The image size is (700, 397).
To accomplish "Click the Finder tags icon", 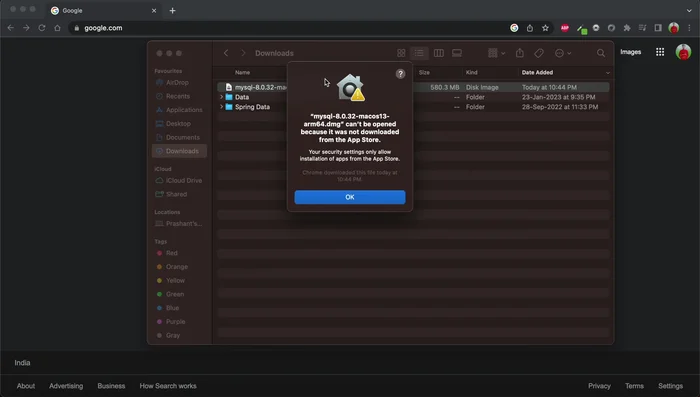I will pyautogui.click(x=539, y=53).
